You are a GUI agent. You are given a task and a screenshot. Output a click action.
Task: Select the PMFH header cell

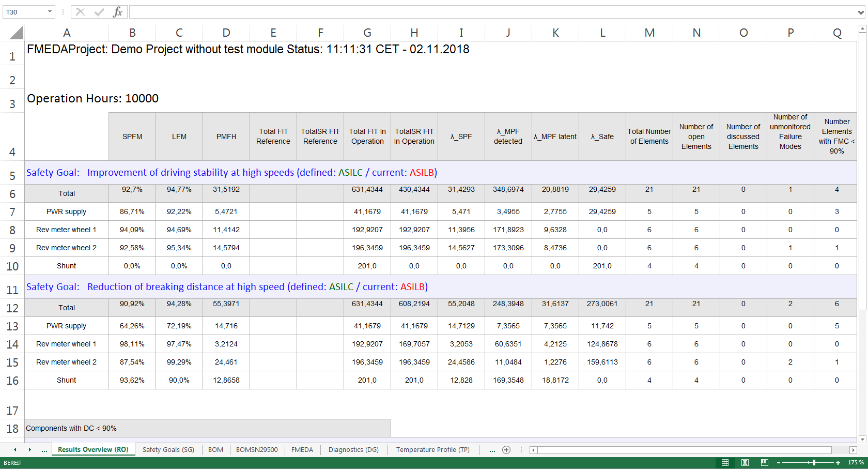(226, 137)
